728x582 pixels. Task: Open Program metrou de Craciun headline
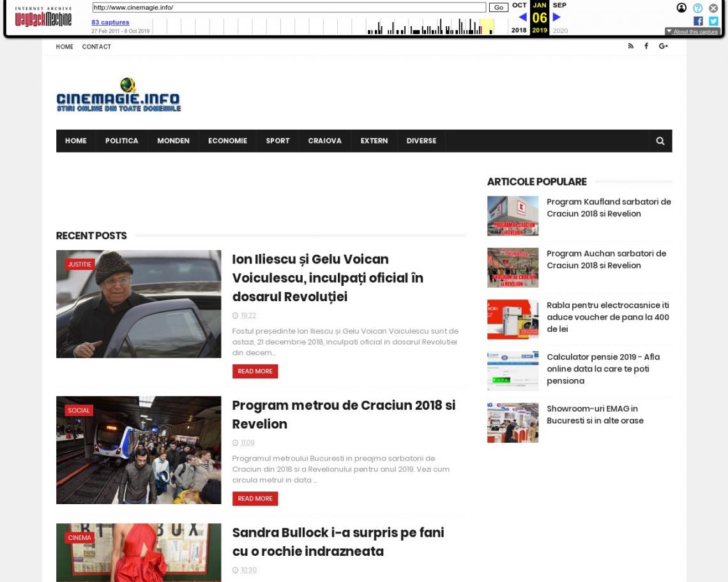[x=344, y=414]
